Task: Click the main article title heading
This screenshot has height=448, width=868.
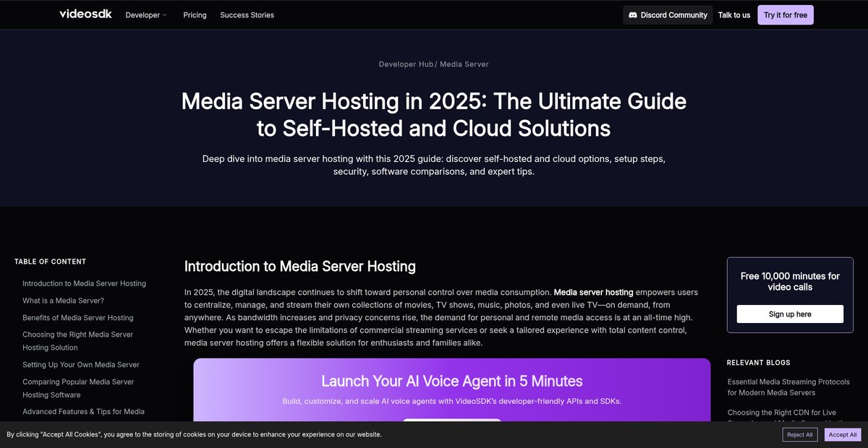Action: (x=434, y=114)
